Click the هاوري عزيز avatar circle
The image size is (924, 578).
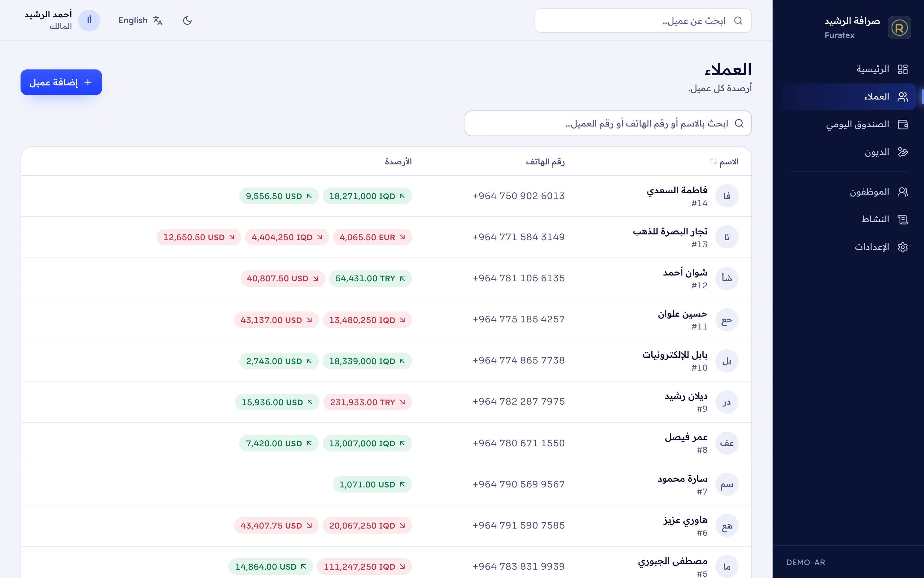(727, 526)
